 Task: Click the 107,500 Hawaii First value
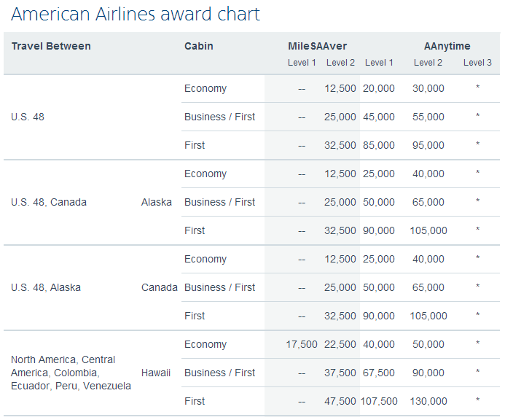[x=379, y=401]
